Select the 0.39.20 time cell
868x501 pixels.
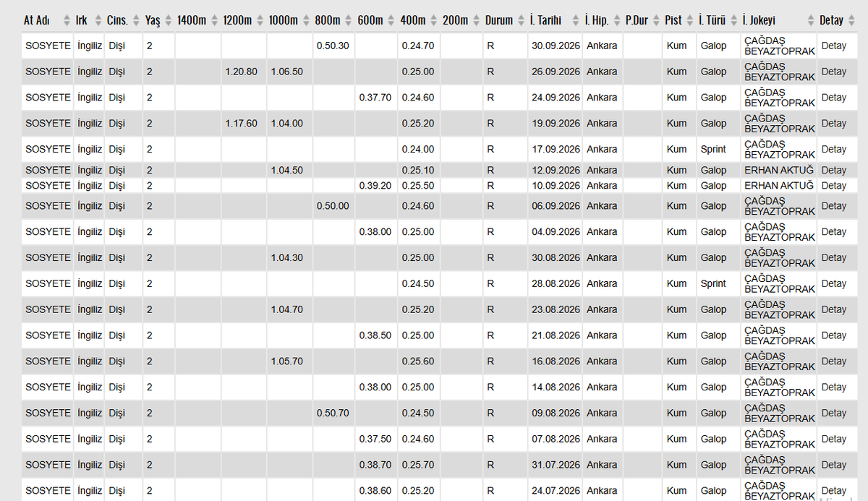pos(375,186)
